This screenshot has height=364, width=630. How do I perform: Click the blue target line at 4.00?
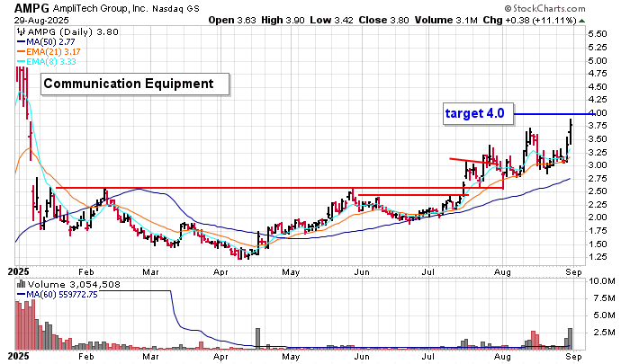(x=554, y=114)
